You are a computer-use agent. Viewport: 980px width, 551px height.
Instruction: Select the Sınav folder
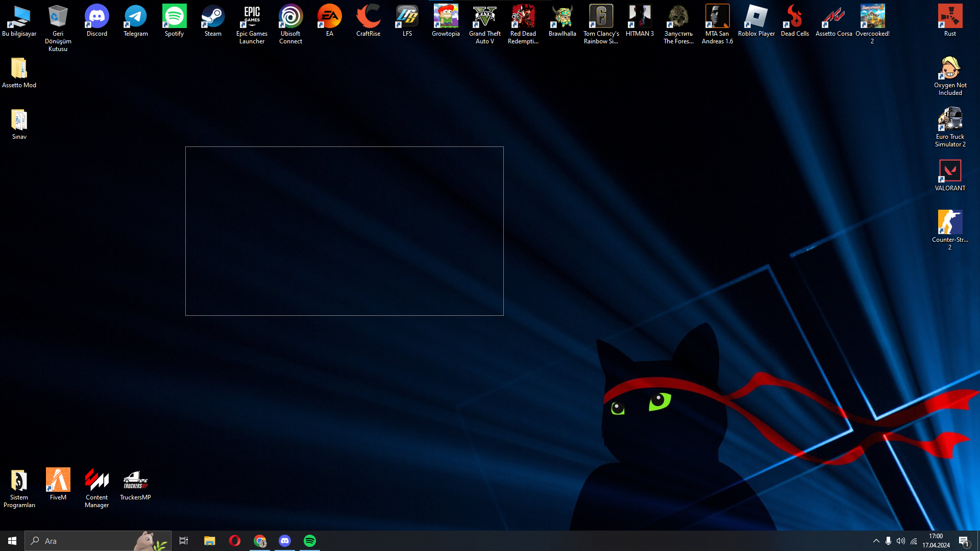tap(19, 124)
